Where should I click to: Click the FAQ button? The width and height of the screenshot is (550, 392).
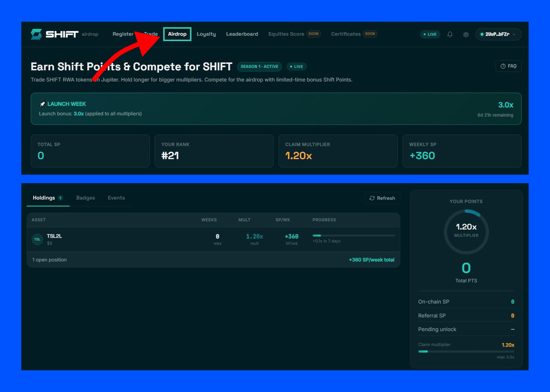click(x=508, y=66)
